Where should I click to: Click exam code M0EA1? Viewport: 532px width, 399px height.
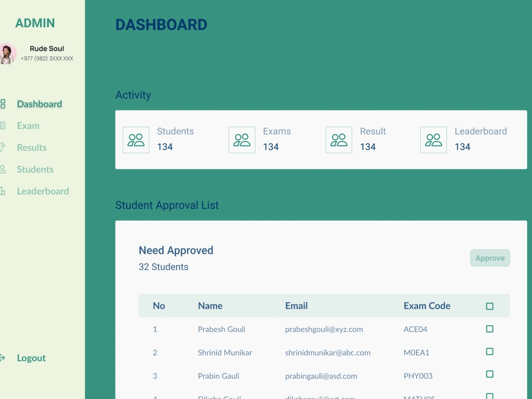pyautogui.click(x=417, y=353)
